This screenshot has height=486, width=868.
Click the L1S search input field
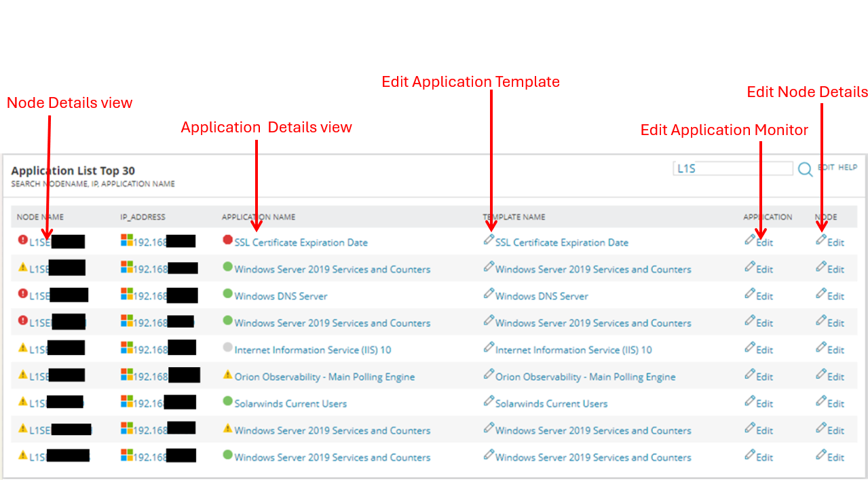(733, 168)
